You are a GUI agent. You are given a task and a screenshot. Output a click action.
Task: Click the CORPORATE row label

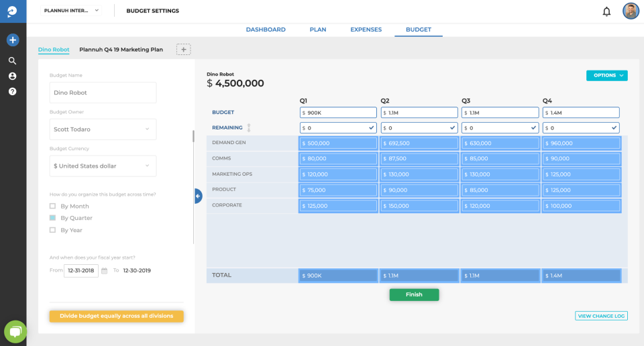(227, 205)
